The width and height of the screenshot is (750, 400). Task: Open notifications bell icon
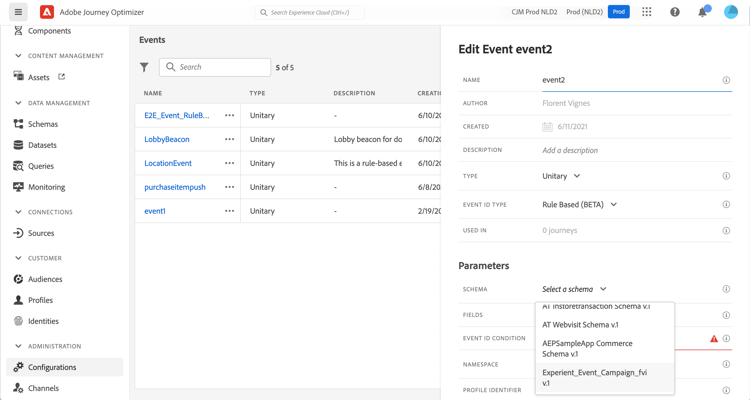(x=702, y=12)
